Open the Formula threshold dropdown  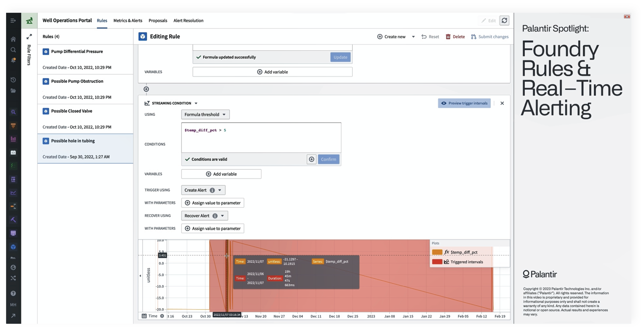[205, 114]
